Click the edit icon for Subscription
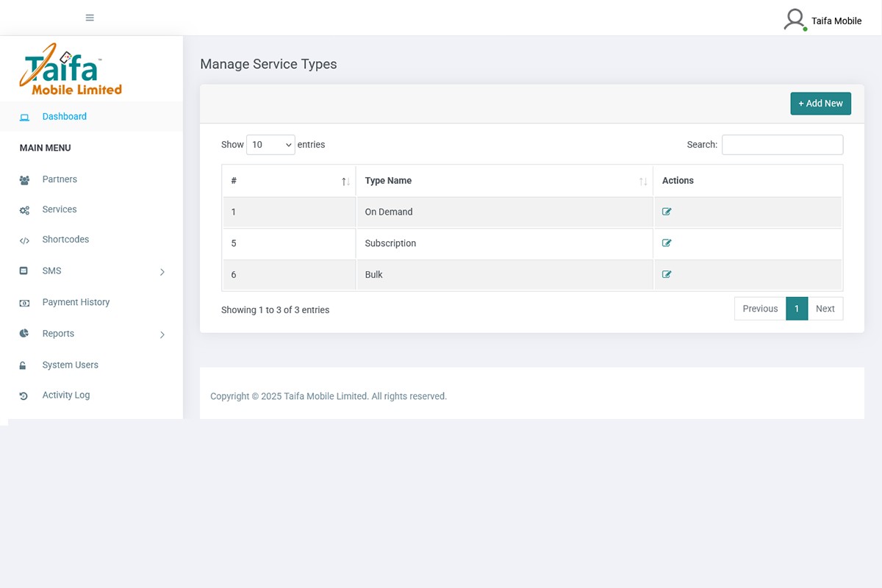The height and width of the screenshot is (588, 882). click(667, 243)
